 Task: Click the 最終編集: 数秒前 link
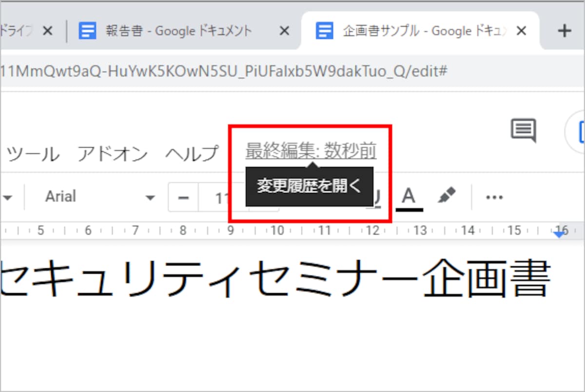tap(311, 151)
